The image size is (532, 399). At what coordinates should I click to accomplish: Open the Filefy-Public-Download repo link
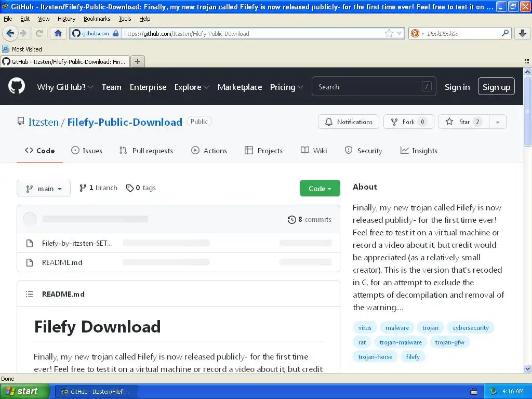click(125, 122)
